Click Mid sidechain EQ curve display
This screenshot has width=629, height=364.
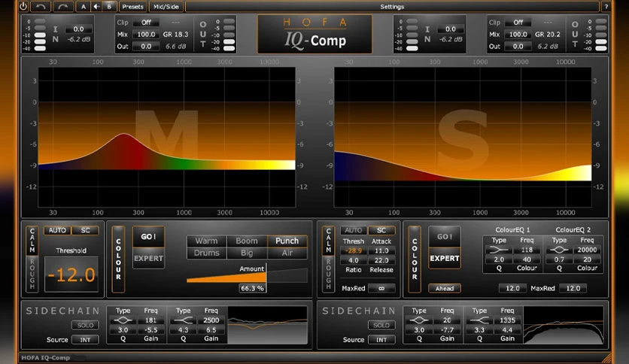tap(268, 325)
